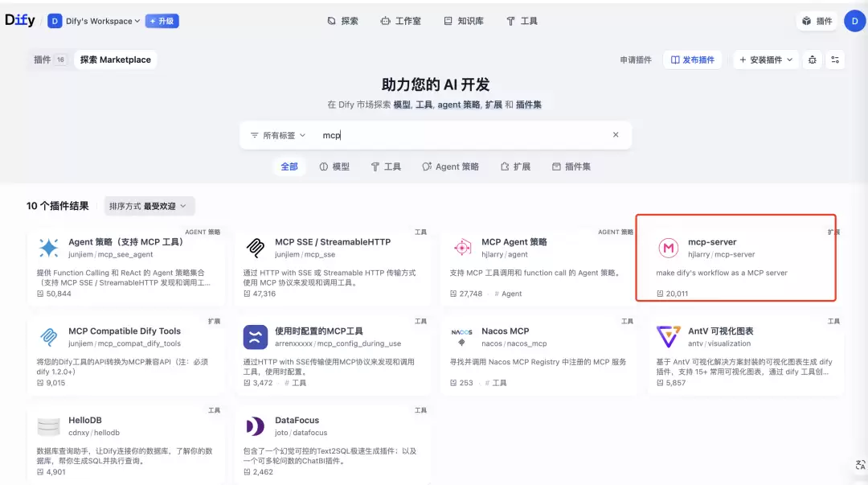Open the Nacos MCP plugin title
868x485 pixels.
505,331
